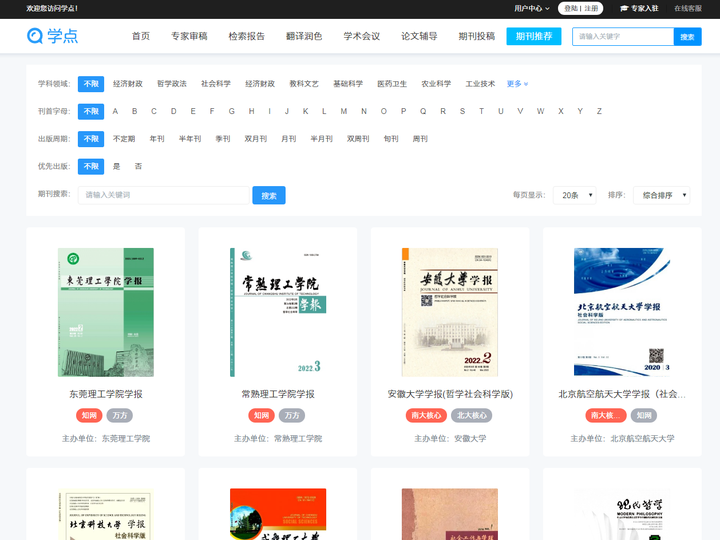Focus the top keyword search field

point(623,36)
